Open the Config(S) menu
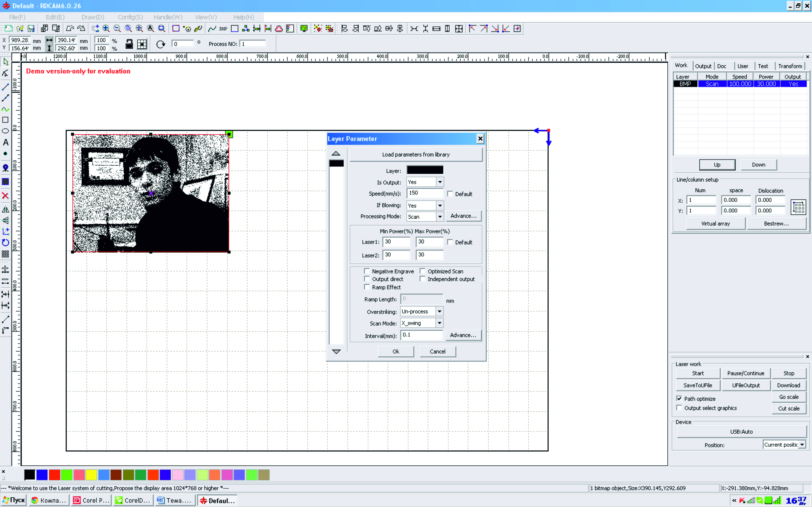Viewport: 812px width, 507px height. click(130, 17)
